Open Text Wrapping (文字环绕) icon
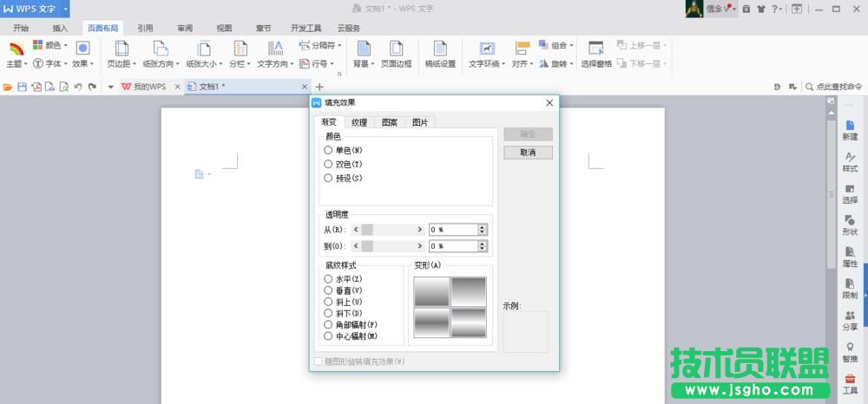The image size is (868, 404). [x=487, y=49]
